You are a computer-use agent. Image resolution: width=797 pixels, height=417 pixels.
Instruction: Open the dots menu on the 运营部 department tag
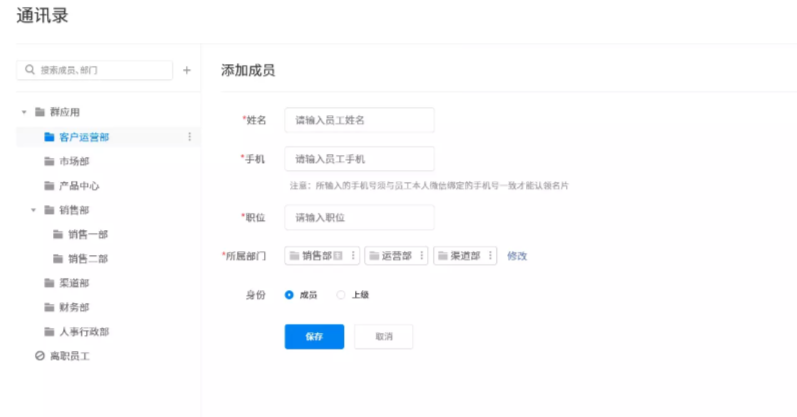[421, 256]
